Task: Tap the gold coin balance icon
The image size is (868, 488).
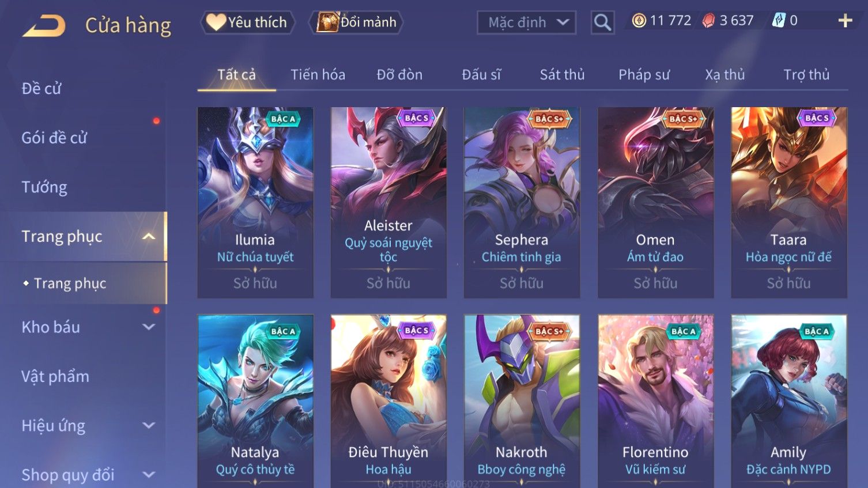Action: [639, 21]
